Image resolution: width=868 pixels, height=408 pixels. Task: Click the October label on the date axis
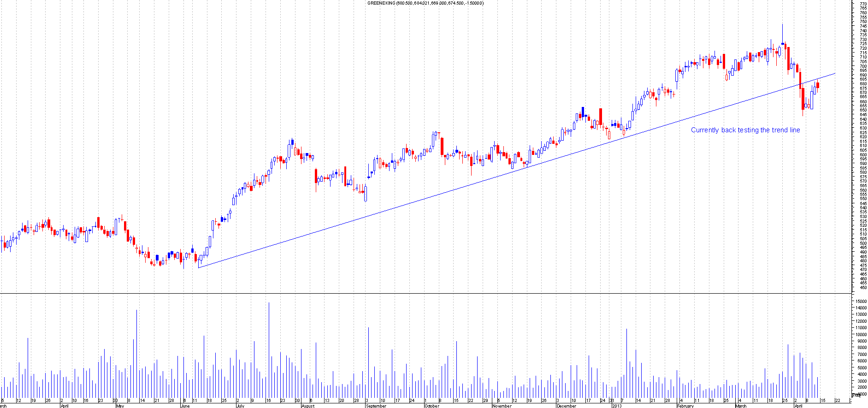432,406
